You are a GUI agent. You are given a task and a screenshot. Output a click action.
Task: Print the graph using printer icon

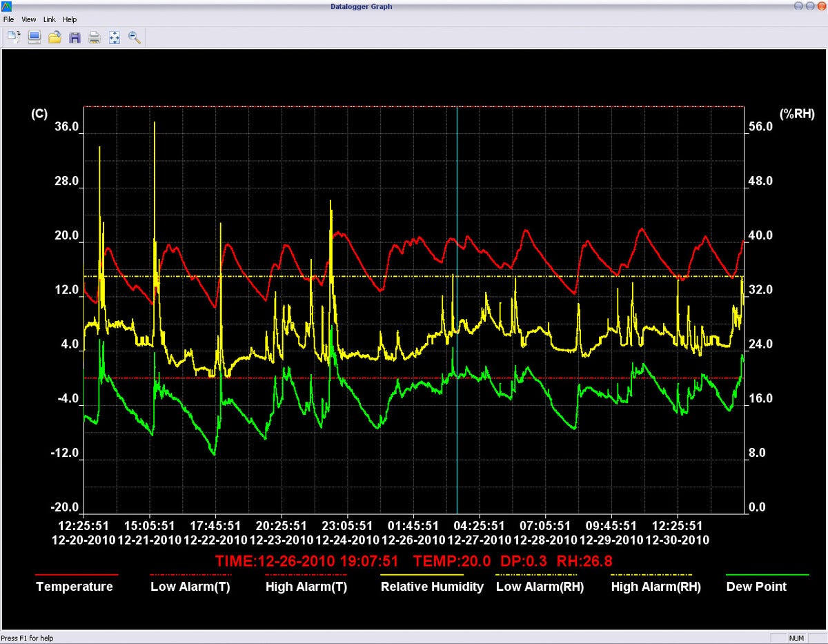(95, 38)
